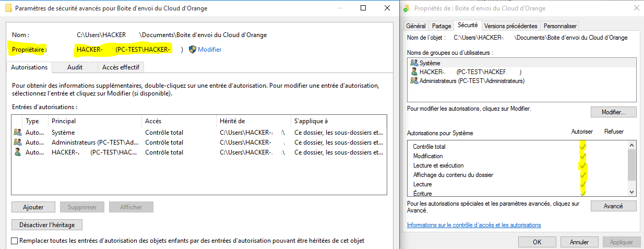The image size is (644, 249).
Task: Select the HACKER user icon in permission entries
Action: pyautogui.click(x=18, y=152)
